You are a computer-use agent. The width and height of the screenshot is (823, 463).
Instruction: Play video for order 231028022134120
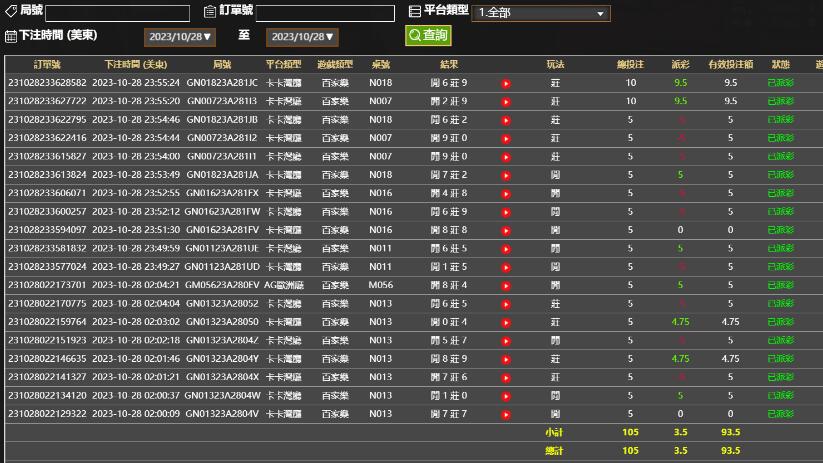click(505, 396)
